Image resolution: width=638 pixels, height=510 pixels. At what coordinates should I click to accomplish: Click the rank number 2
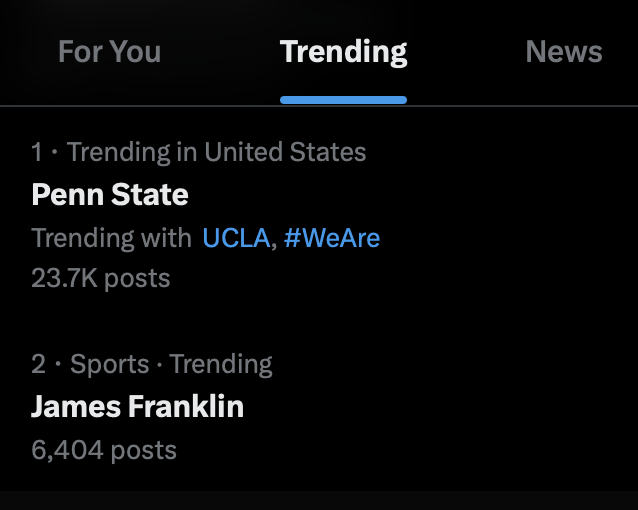pyautogui.click(x=39, y=364)
